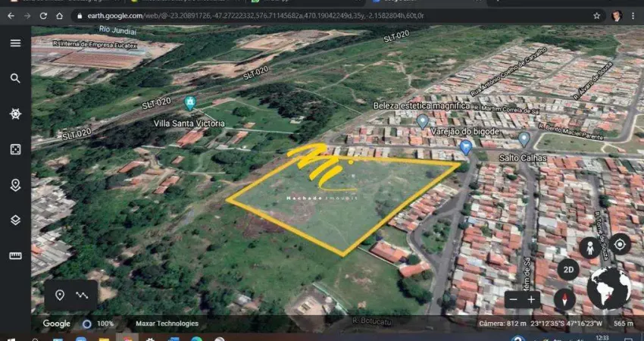
Task: Click the I'm Feeling Lucky dice icon
Action: click(15, 149)
